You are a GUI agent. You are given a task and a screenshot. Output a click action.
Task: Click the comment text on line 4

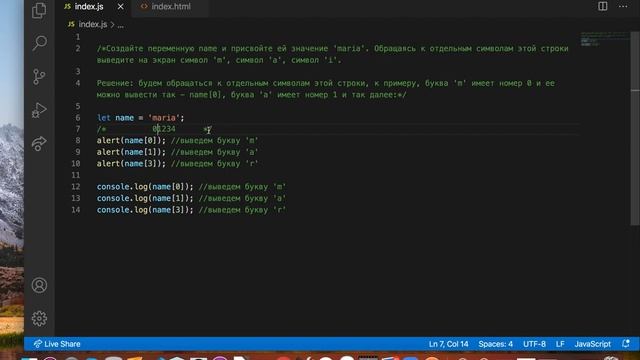pyautogui.click(x=326, y=89)
